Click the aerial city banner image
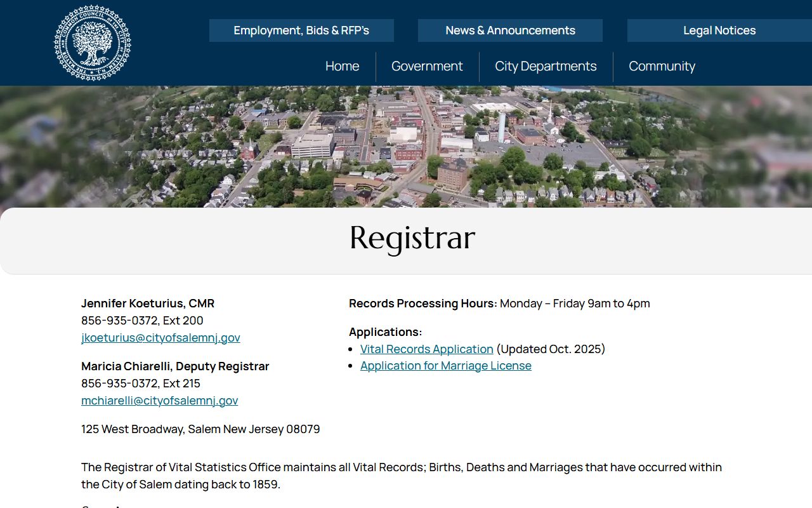 406,147
